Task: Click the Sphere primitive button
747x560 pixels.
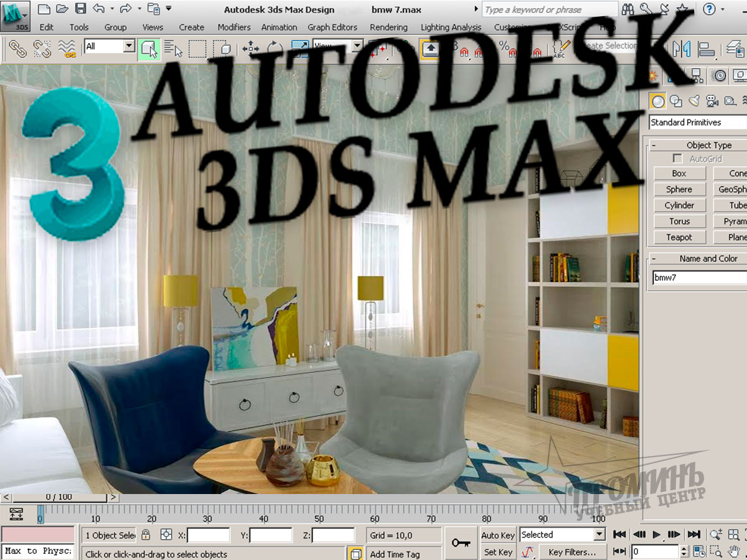Action: pos(679,189)
